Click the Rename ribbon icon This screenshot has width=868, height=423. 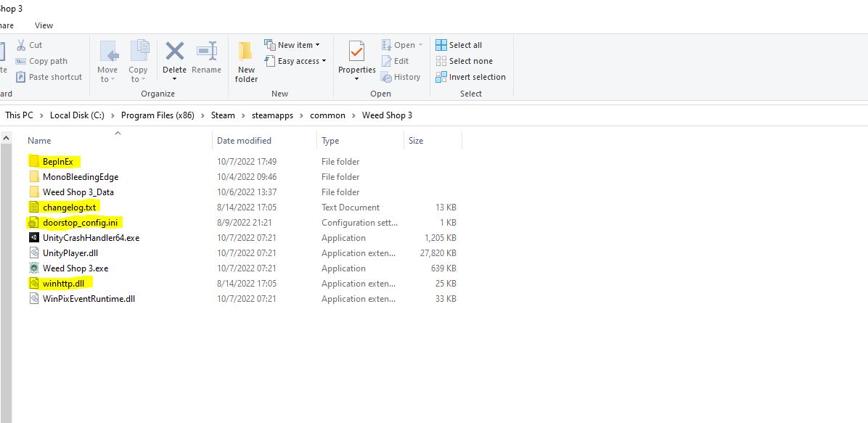point(207,51)
